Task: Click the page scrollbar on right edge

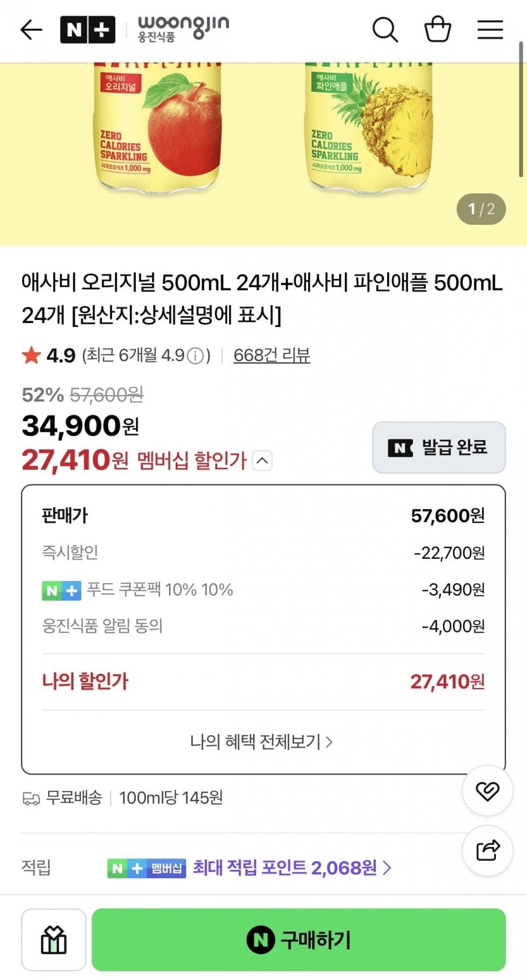Action: [521, 109]
